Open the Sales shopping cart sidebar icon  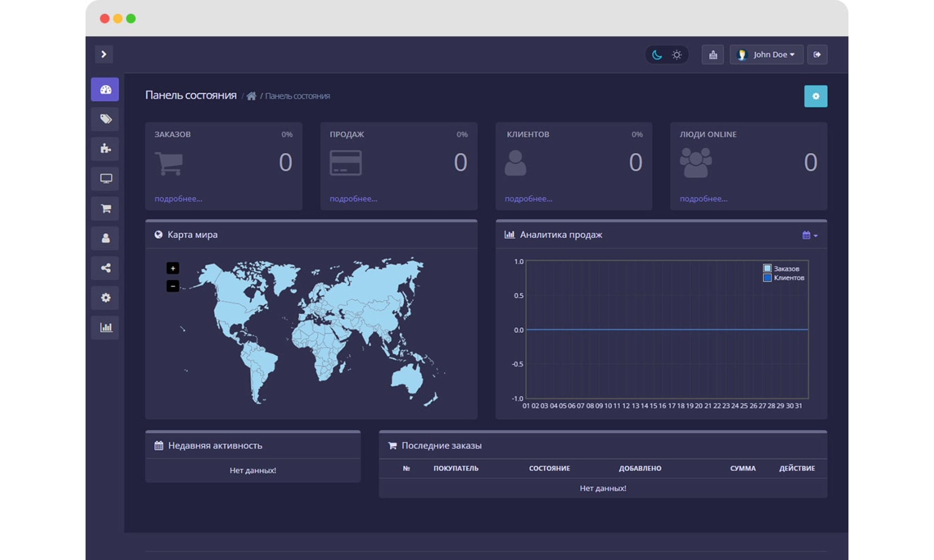105,208
